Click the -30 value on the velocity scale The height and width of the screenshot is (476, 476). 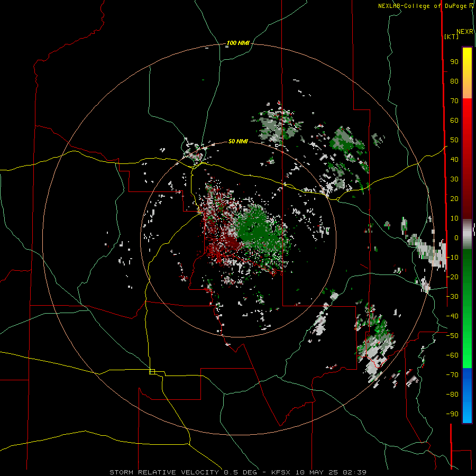coord(452,297)
